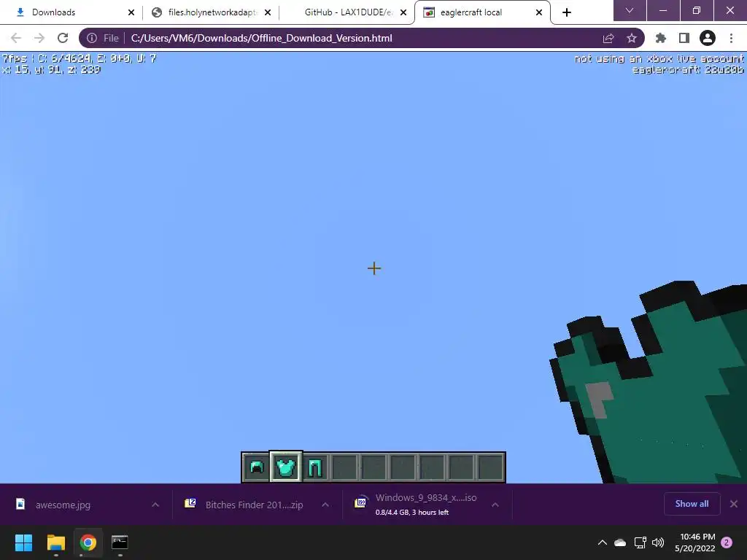Click the crosshair at screen center

click(374, 268)
